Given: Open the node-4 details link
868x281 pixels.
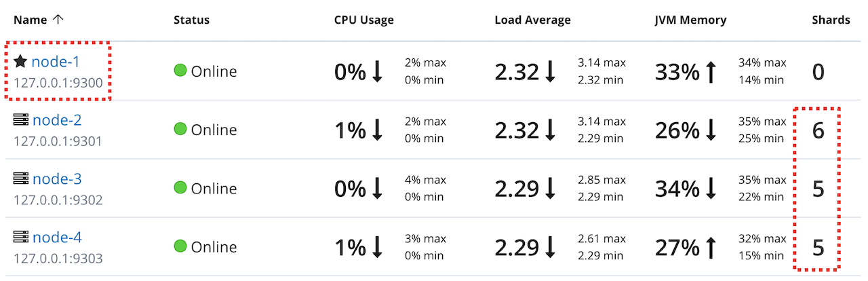Looking at the screenshot, I should 57,237.
